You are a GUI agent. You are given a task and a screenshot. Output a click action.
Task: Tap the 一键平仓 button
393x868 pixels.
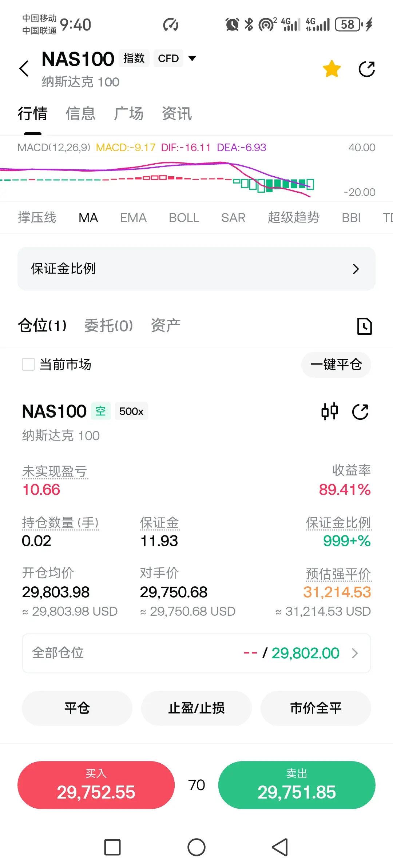coord(336,365)
